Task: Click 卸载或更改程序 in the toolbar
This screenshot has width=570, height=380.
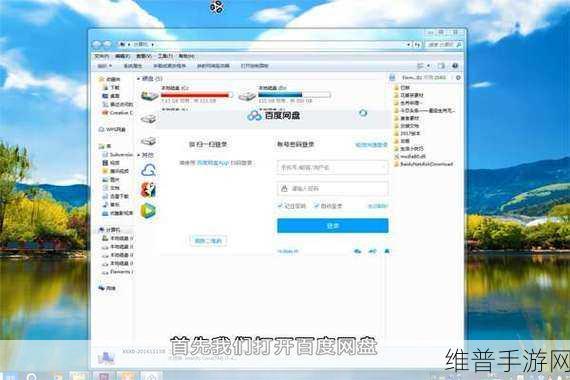Action: (x=169, y=66)
